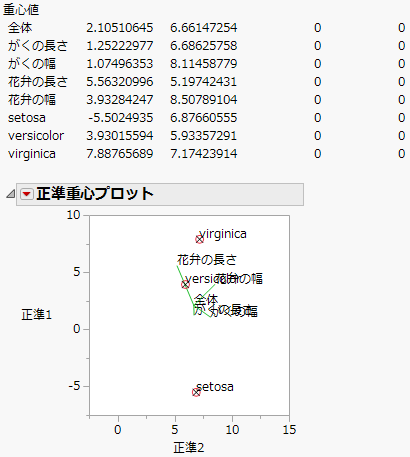Click the value 8.11458779
The height and width of the screenshot is (457, 410).
click(x=204, y=64)
